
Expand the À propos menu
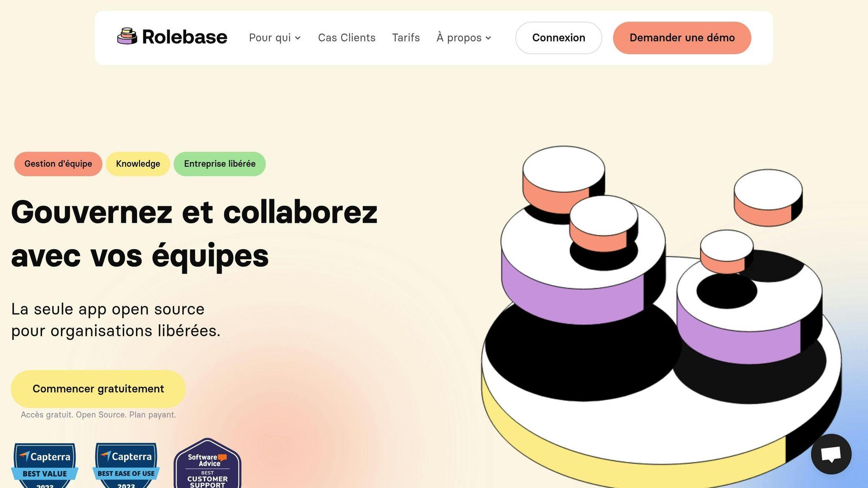464,38
